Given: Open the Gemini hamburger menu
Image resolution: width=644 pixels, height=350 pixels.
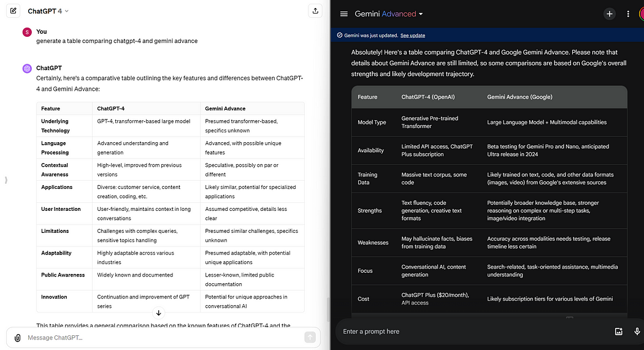Looking at the screenshot, I should tap(343, 14).
